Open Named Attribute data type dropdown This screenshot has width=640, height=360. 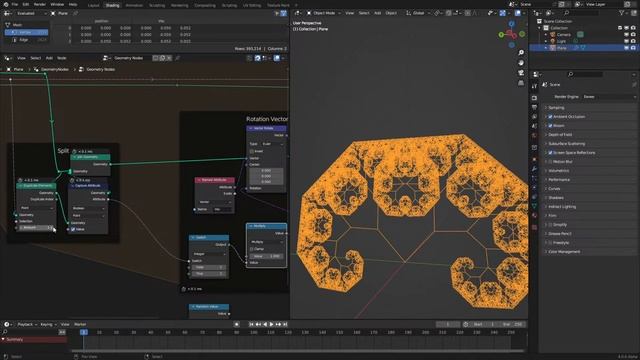pos(215,202)
